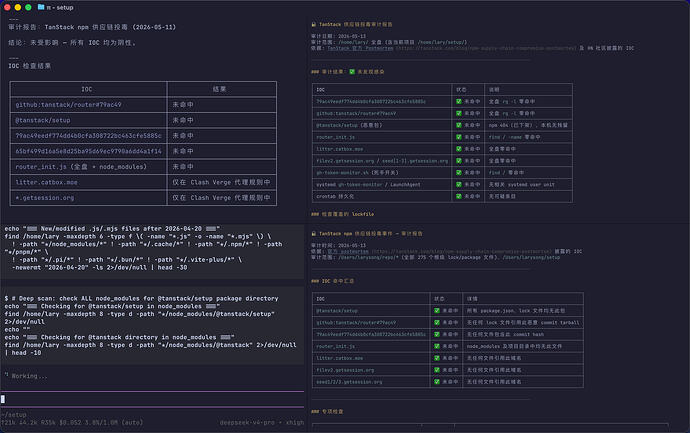
Task: Click the 'IOC 检查结果' heading text
Action: (29, 66)
